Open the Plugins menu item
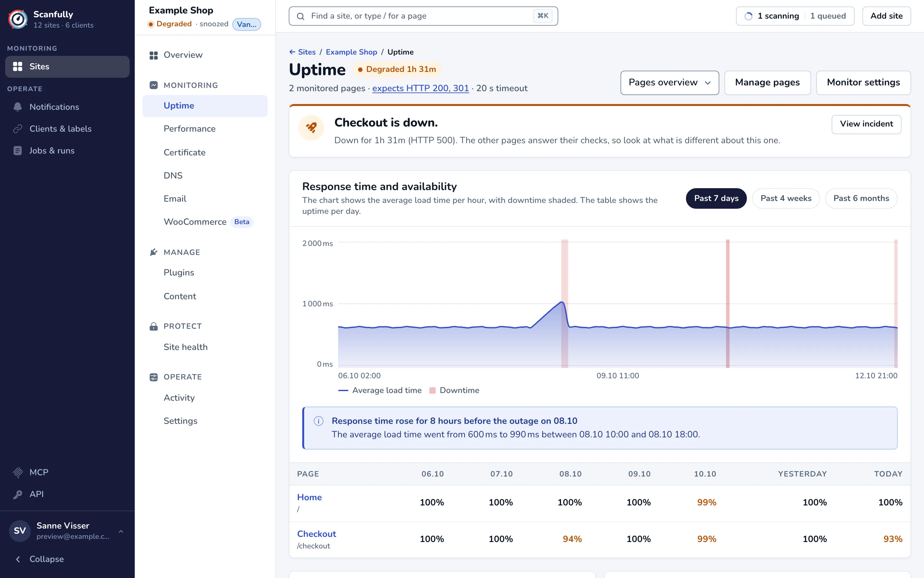Viewport: 924px width, 578px height. click(205, 273)
